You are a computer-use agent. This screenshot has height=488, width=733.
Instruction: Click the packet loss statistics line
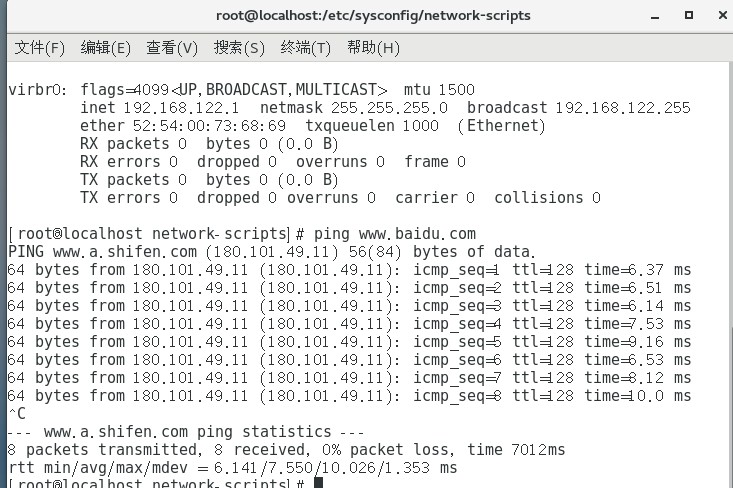286,450
